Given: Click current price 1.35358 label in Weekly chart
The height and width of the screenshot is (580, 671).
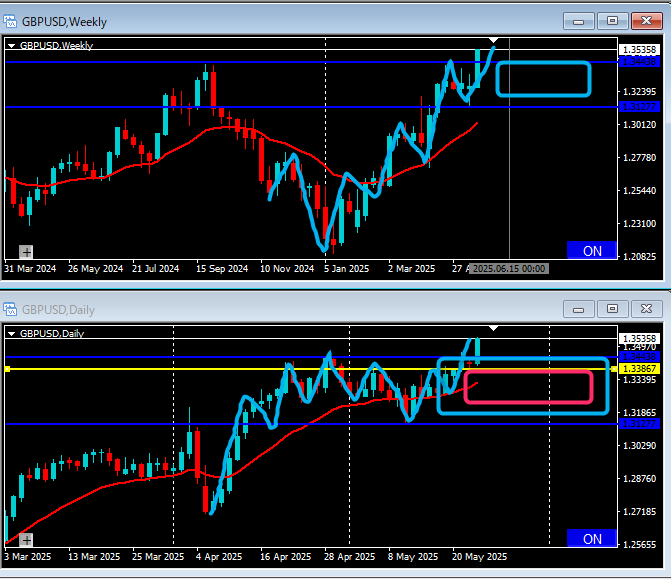Looking at the screenshot, I should [x=639, y=50].
